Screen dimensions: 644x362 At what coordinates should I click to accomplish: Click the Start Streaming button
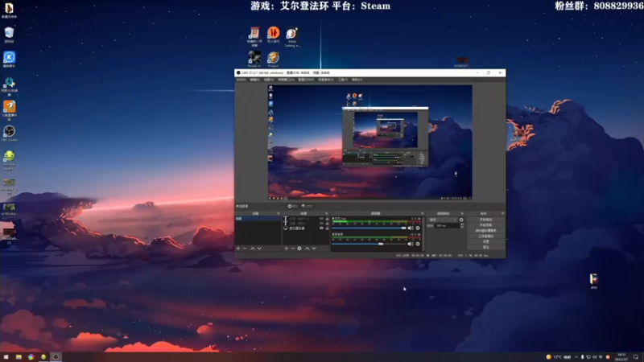[486, 219]
